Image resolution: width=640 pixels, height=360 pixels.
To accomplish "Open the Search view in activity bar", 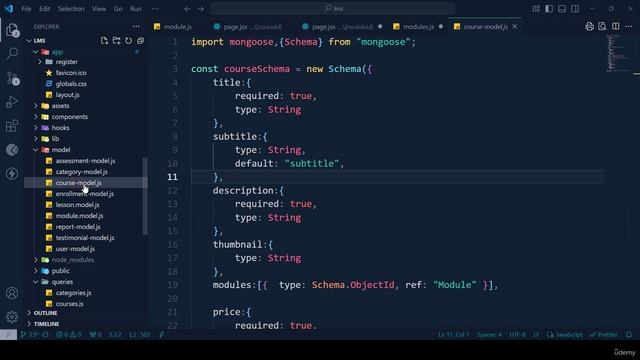I will pos(12,53).
